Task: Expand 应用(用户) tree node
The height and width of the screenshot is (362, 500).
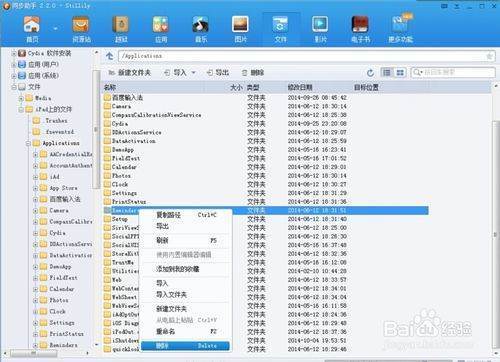Action: point(14,64)
